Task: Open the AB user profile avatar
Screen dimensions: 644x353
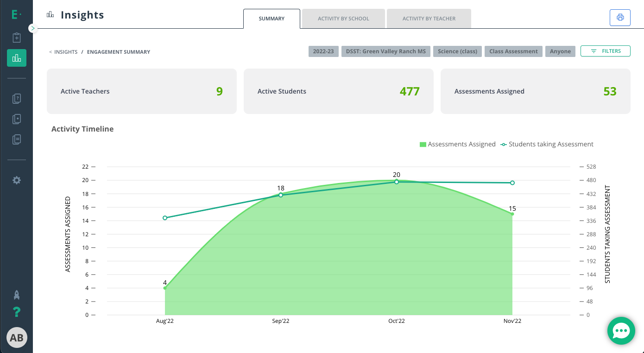Action: [17, 338]
